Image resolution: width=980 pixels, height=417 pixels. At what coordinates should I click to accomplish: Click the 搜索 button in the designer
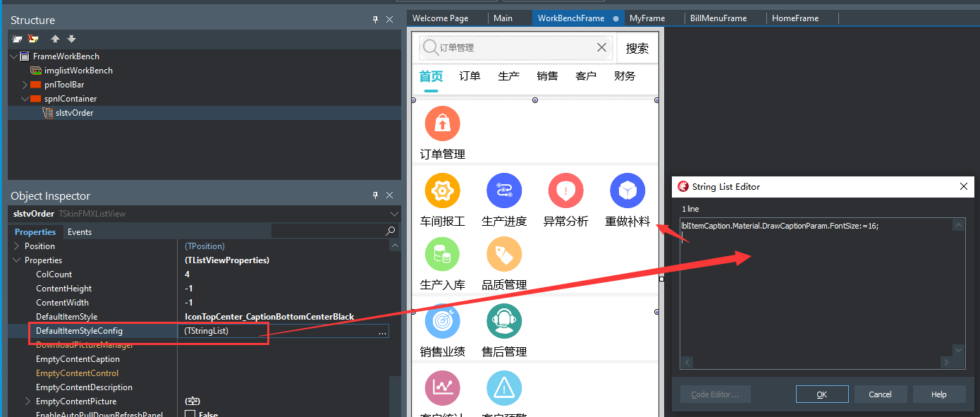[x=637, y=48]
